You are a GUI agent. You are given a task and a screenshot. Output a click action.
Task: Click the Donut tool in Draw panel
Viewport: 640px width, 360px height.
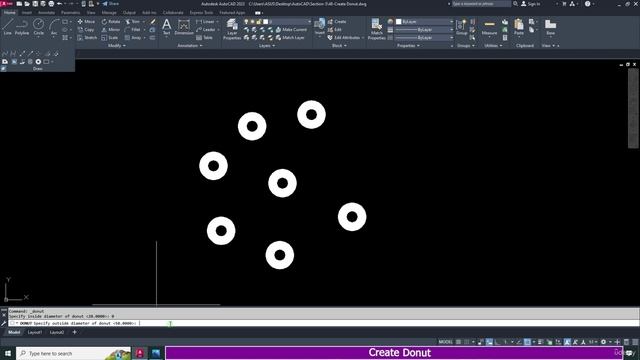pos(38,62)
